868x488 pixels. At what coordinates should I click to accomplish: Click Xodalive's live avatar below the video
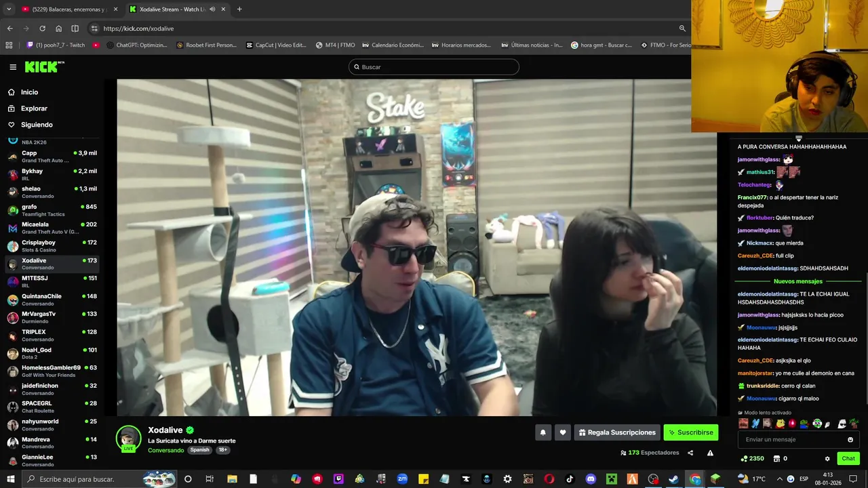pos(128,439)
